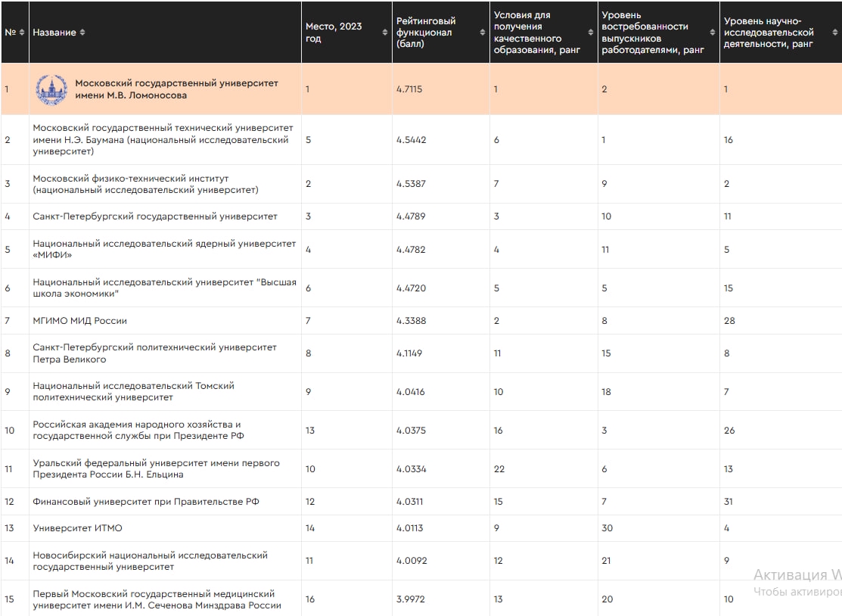This screenshot has height=616, width=842.
Task: Click education rank 22 in Уральский row
Action: click(499, 469)
